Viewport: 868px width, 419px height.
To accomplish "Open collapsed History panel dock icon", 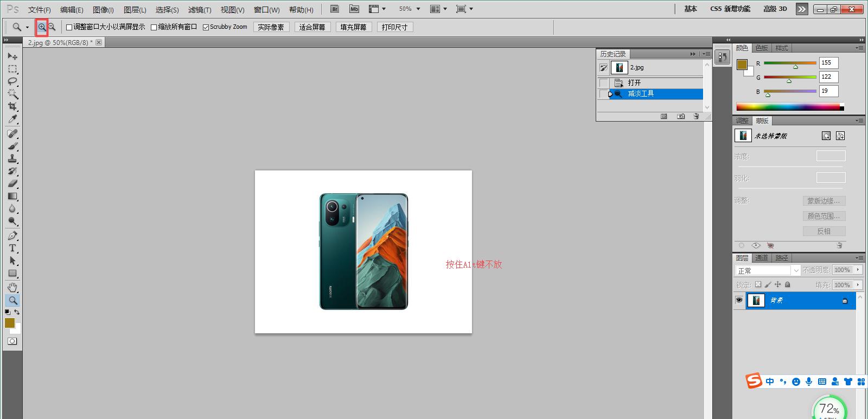I will pyautogui.click(x=722, y=56).
